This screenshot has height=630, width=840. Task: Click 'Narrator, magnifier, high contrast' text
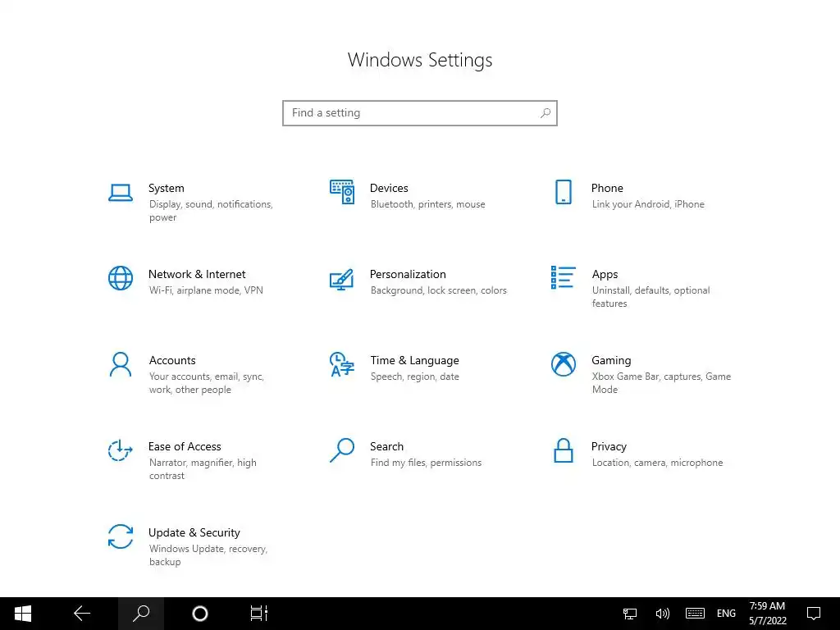[x=203, y=469]
